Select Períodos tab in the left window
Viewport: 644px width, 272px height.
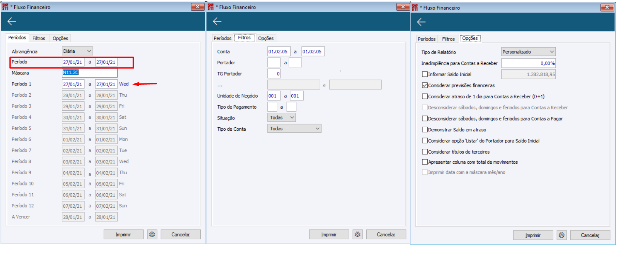(x=17, y=38)
